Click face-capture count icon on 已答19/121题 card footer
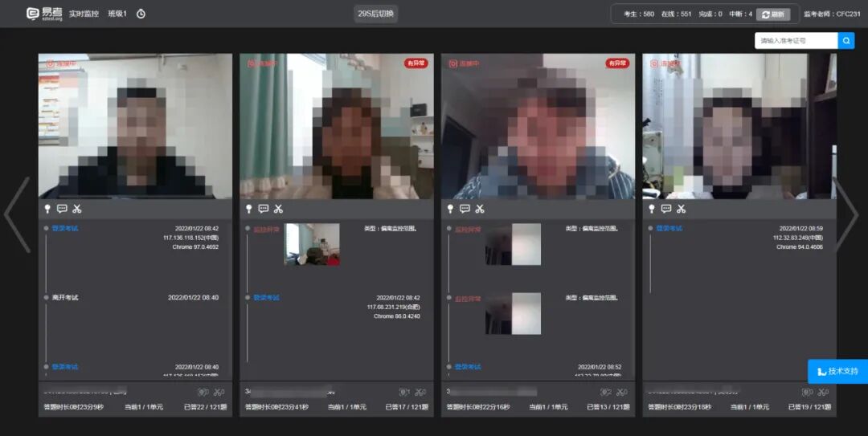The width and height of the screenshot is (868, 436). click(808, 392)
